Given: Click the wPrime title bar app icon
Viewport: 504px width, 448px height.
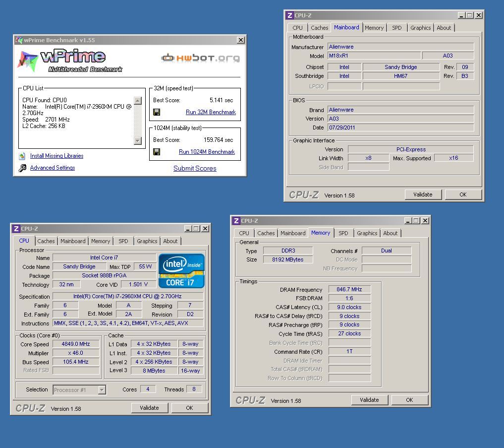Looking at the screenshot, I should 19,40.
